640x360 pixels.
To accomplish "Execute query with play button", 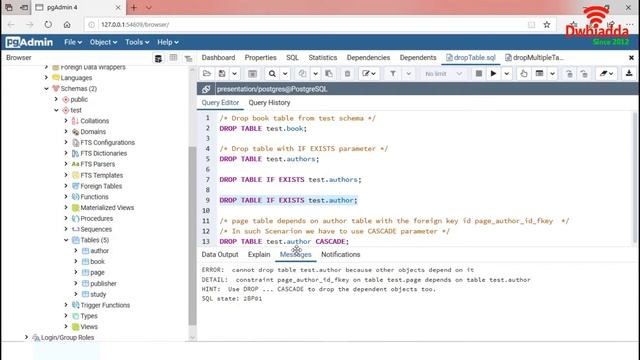I will coord(493,73).
